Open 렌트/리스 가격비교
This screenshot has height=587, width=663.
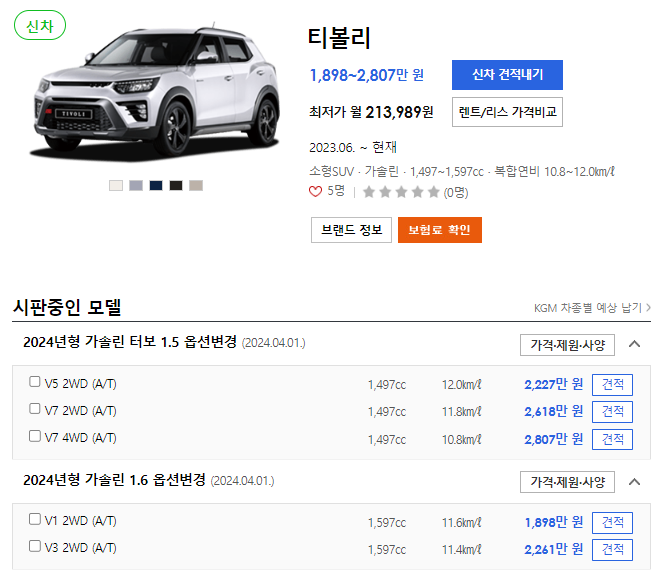pos(507,112)
